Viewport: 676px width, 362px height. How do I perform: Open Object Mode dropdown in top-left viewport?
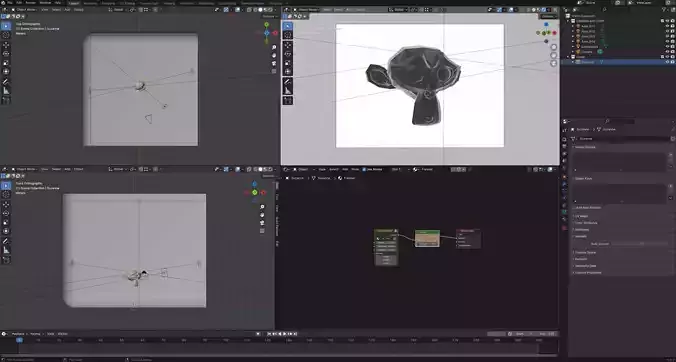pyautogui.click(x=25, y=9)
